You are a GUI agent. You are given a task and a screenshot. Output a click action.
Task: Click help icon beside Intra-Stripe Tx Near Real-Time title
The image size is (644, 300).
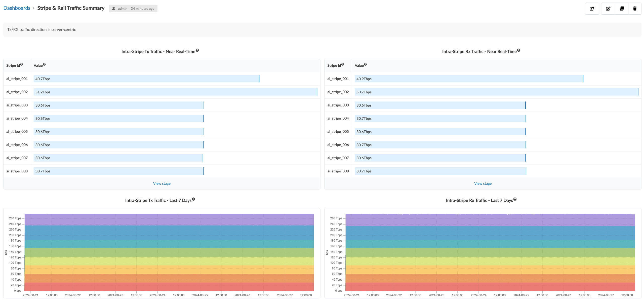197,50
